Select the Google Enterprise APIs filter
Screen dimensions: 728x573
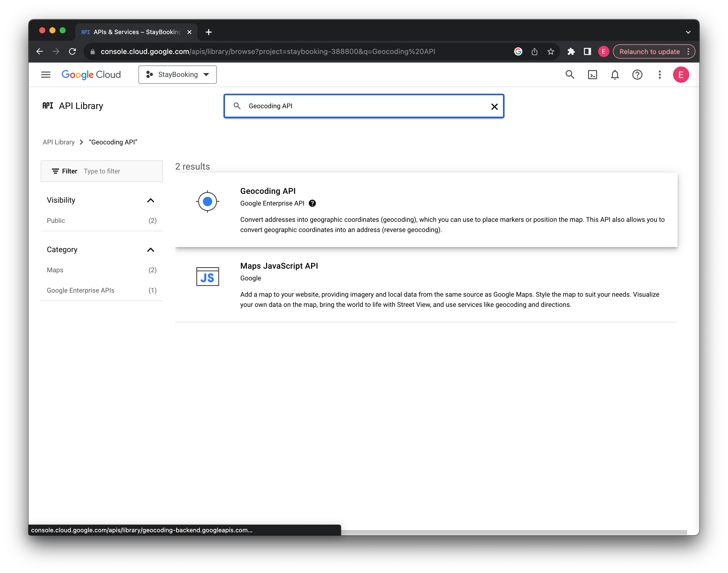(80, 290)
